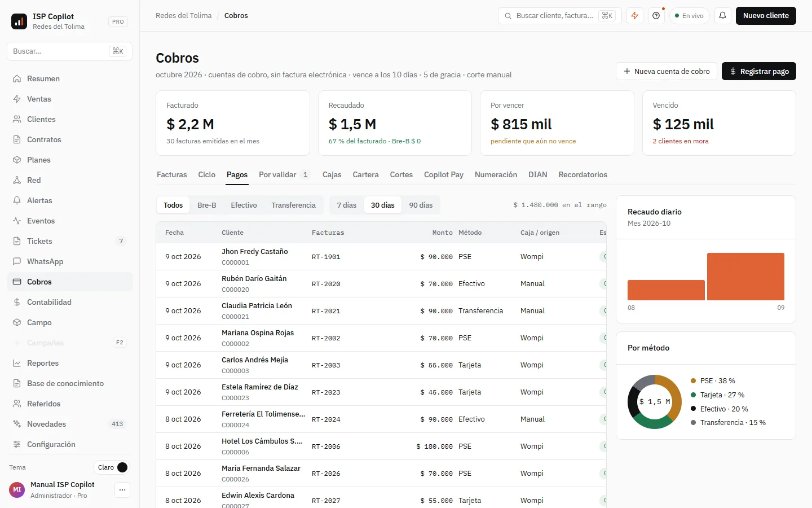812x508 pixels.
Task: Click the Planes box icon in sidebar
Action: pos(17,160)
